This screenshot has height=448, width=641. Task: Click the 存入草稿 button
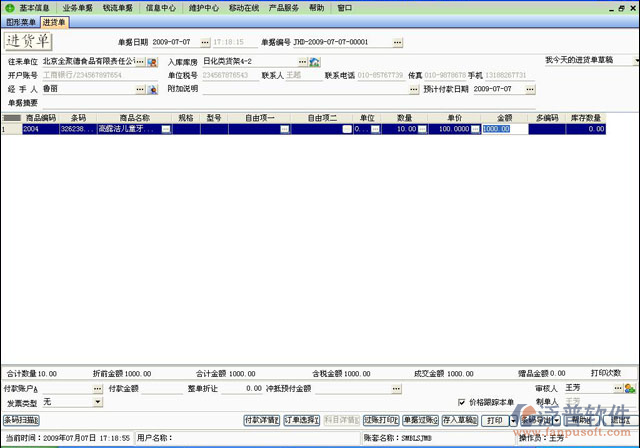pos(459,421)
